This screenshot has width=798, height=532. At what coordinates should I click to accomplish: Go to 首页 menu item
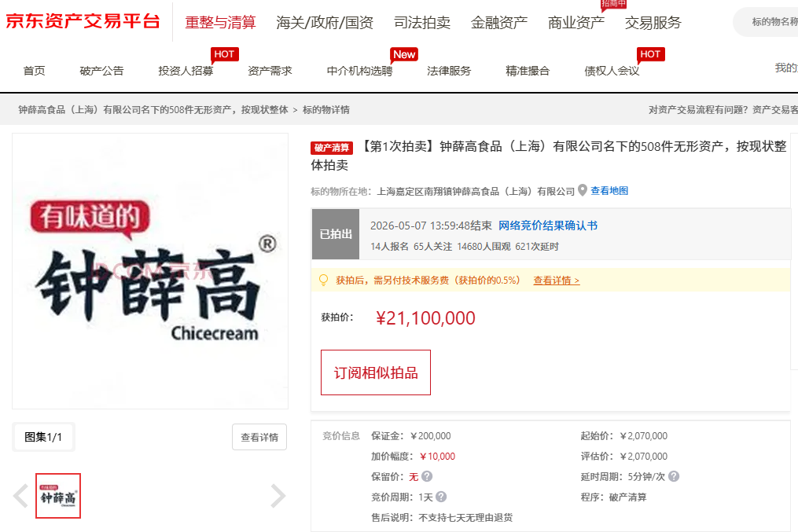coord(34,71)
